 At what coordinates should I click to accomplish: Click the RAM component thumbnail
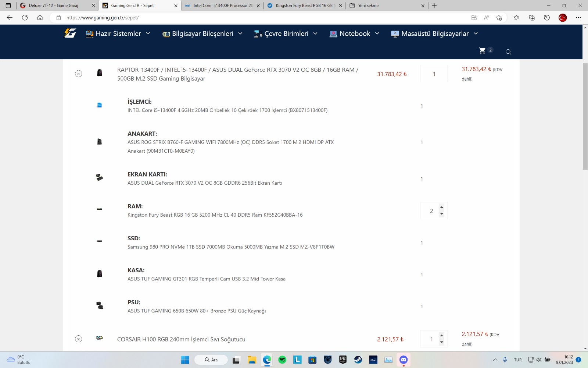tap(99, 209)
